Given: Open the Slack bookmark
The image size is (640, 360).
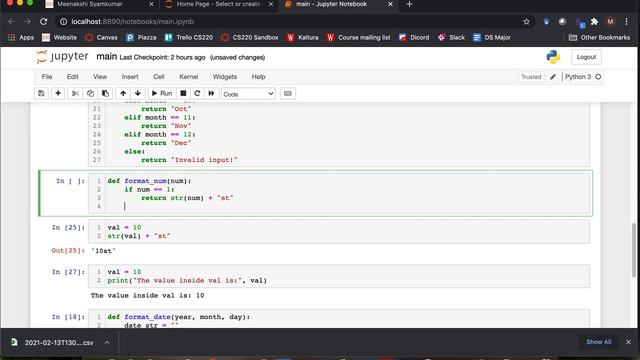Looking at the screenshot, I should pos(451,38).
